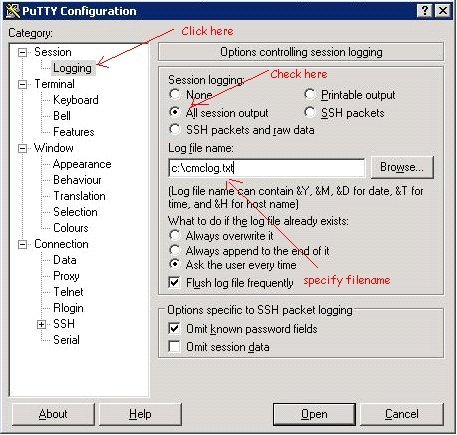
Task: Open the Features settings category
Action: tap(74, 132)
